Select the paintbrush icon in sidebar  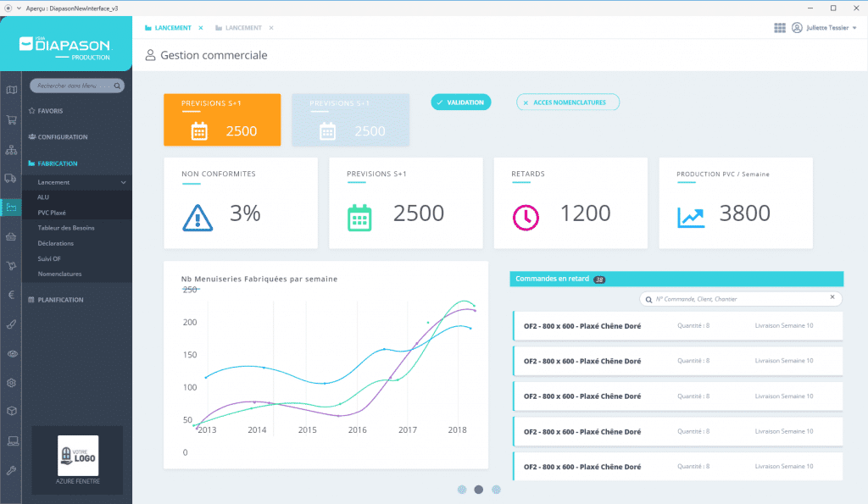click(11, 324)
